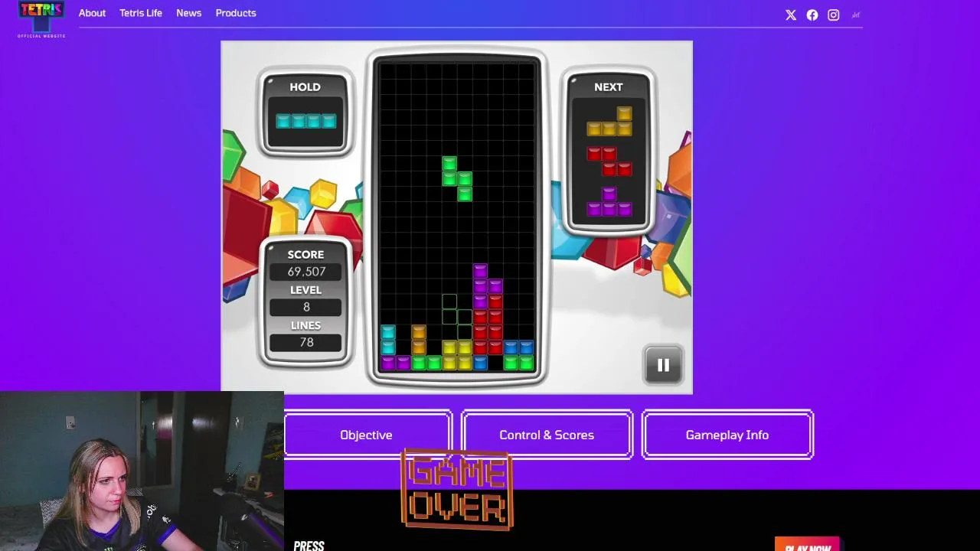980x551 pixels.
Task: Click the Play Now button
Action: pos(808,546)
